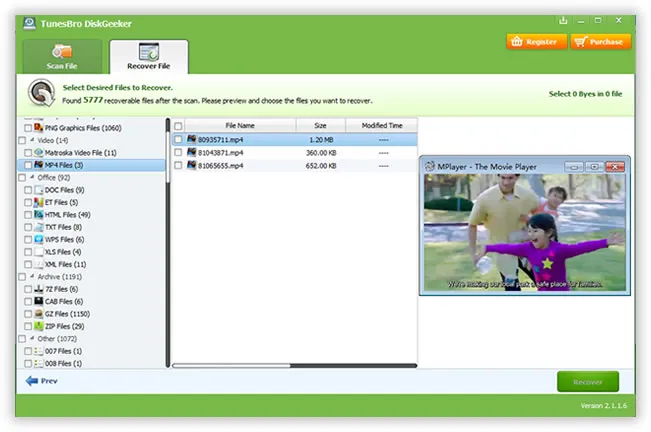
Task: Open the Recover File tab
Action: click(149, 58)
